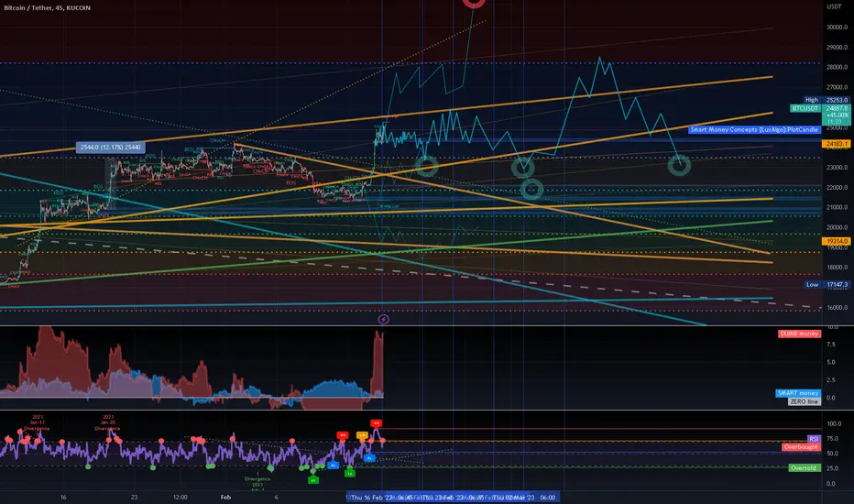Click the 30000.0 price scale value
The height and width of the screenshot is (504, 854).
837,27
